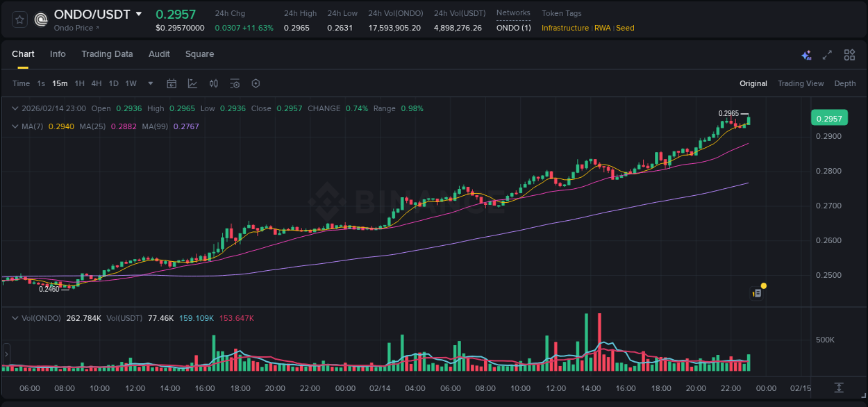This screenshot has height=407, width=868.
Task: Switch chart style using the line-chart icon
Action: (x=192, y=83)
